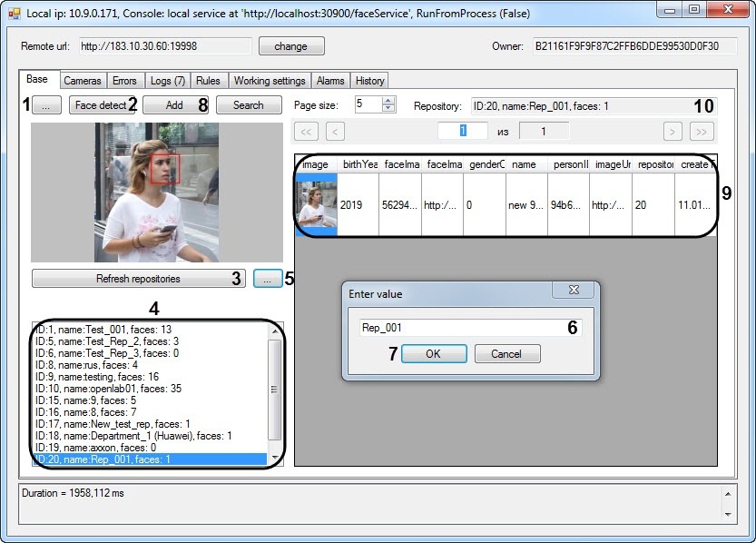
Task: Click the change remote url button
Action: click(291, 46)
